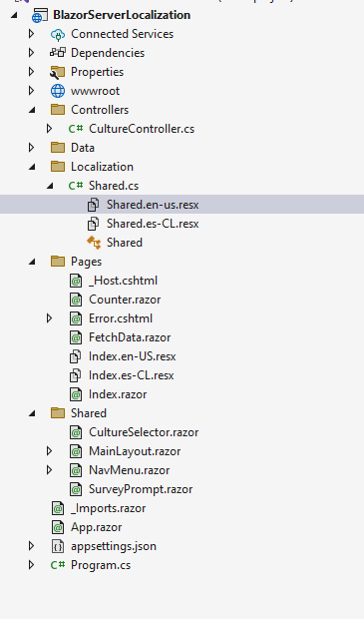Select the CultureSelector.razor file name
The width and height of the screenshot is (364, 619).
click(x=144, y=432)
